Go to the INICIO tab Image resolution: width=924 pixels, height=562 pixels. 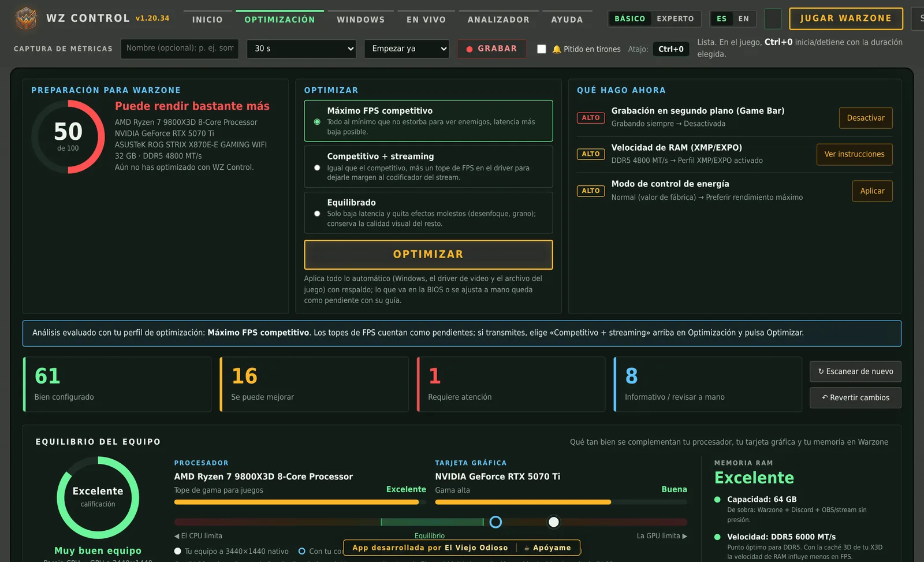(x=207, y=19)
